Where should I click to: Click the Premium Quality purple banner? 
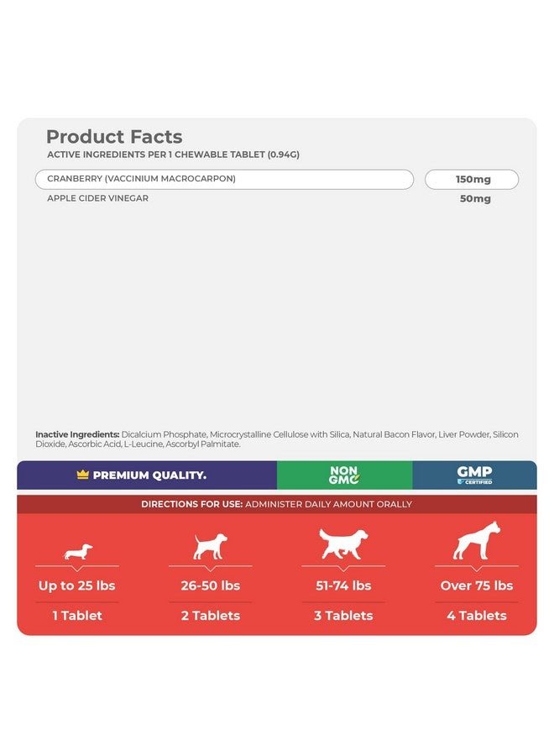pyautogui.click(x=147, y=475)
